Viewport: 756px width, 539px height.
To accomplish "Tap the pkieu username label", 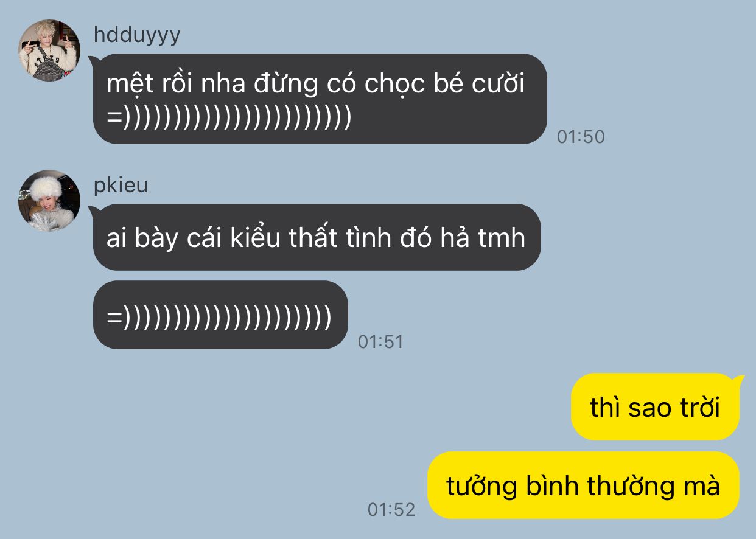I will (x=121, y=185).
